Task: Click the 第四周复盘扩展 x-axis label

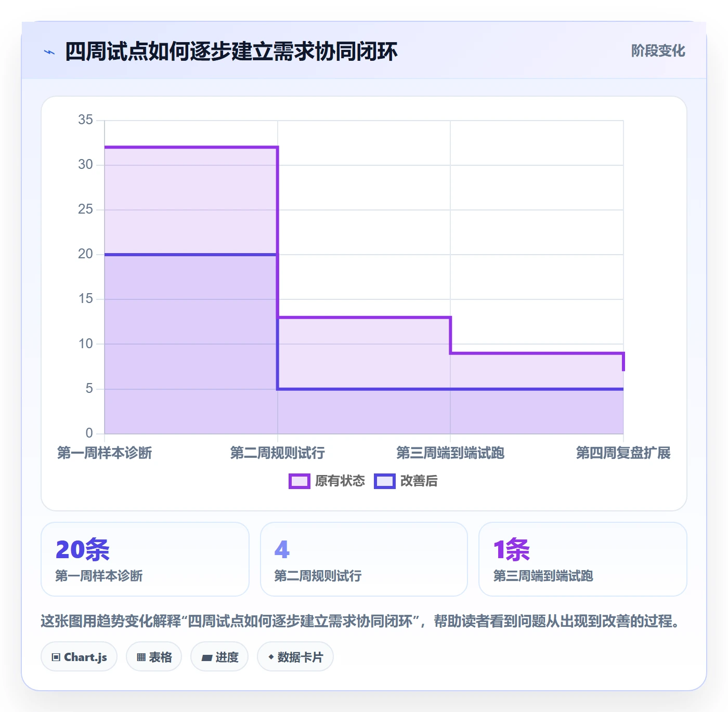Action: 623,453
